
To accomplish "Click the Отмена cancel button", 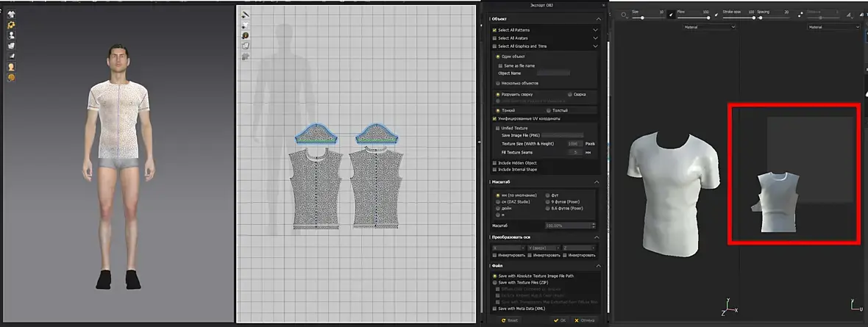I will point(585,320).
